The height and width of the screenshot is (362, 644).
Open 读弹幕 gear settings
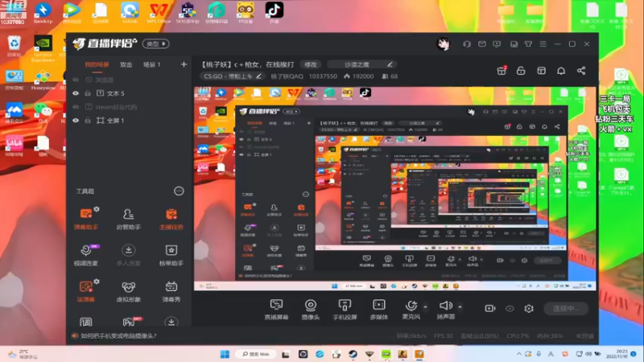tap(97, 282)
